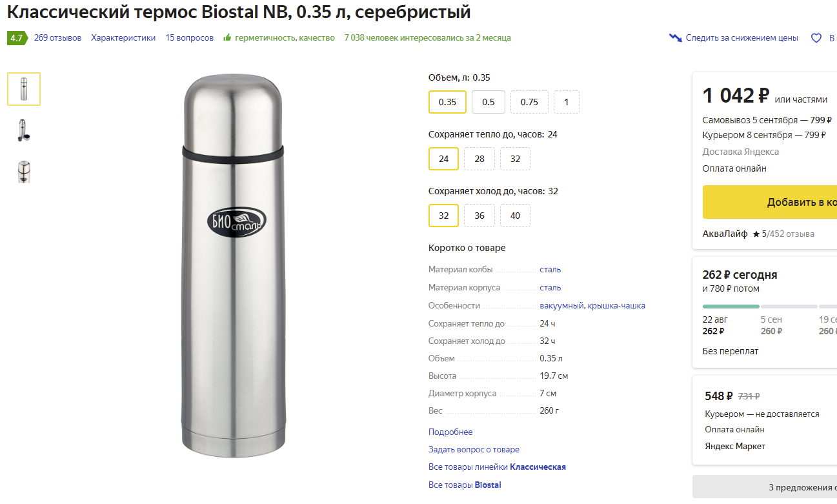Choose 28 hours heat retention option
837x504 pixels.
[479, 159]
